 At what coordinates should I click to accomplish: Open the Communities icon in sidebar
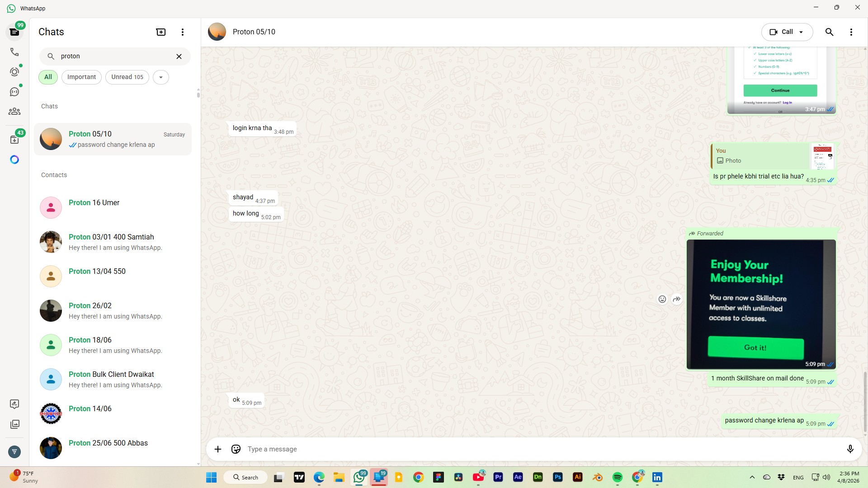(14, 111)
